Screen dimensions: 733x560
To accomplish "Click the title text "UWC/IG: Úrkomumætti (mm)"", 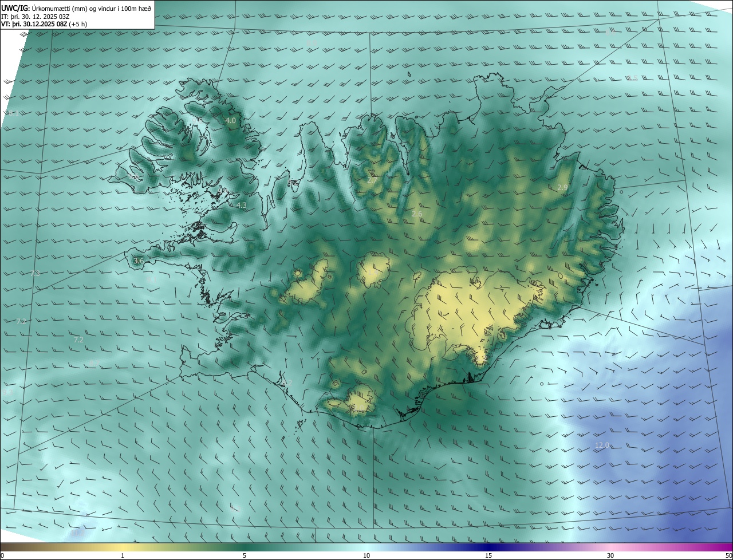I will 50,9.
